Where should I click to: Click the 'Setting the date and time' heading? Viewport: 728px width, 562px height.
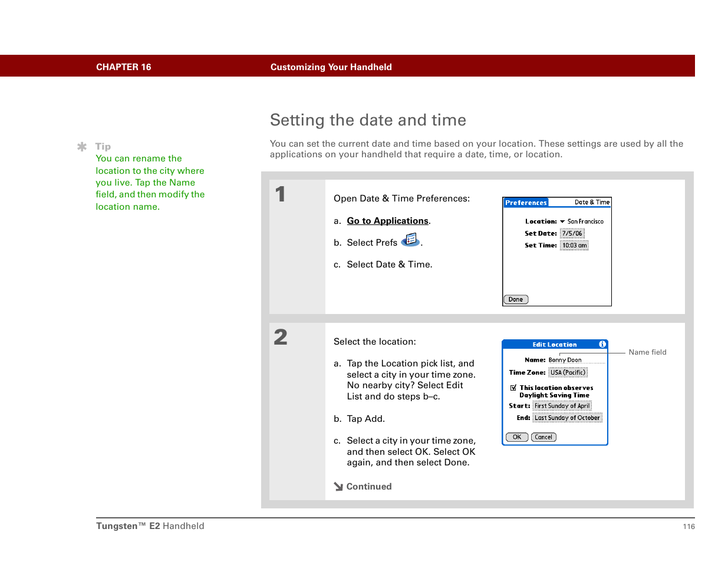coord(368,120)
